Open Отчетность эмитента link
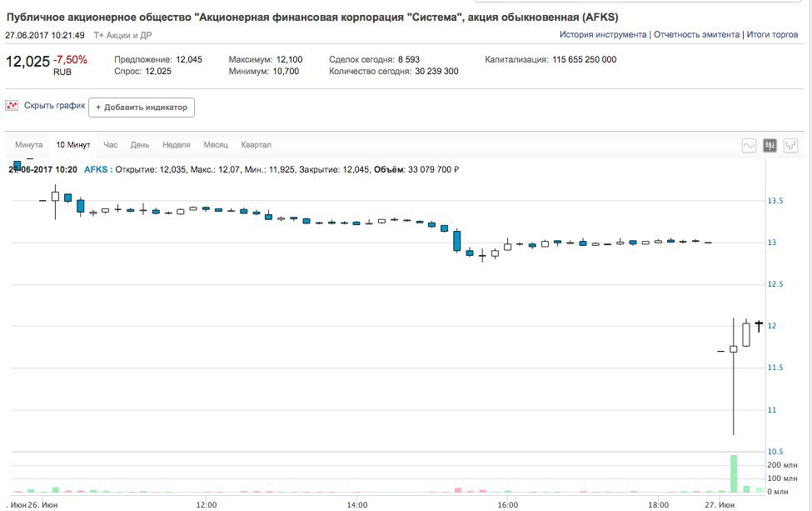The image size is (812, 511). pos(696,35)
